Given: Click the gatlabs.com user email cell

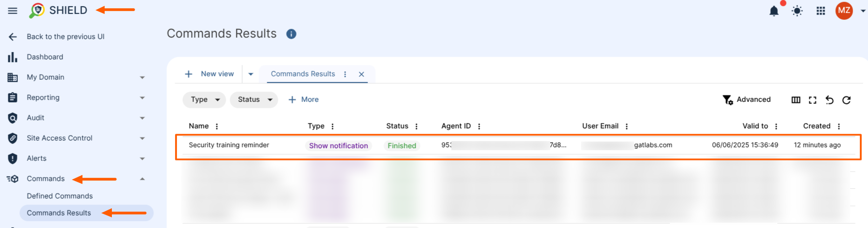Looking at the screenshot, I should coord(627,145).
